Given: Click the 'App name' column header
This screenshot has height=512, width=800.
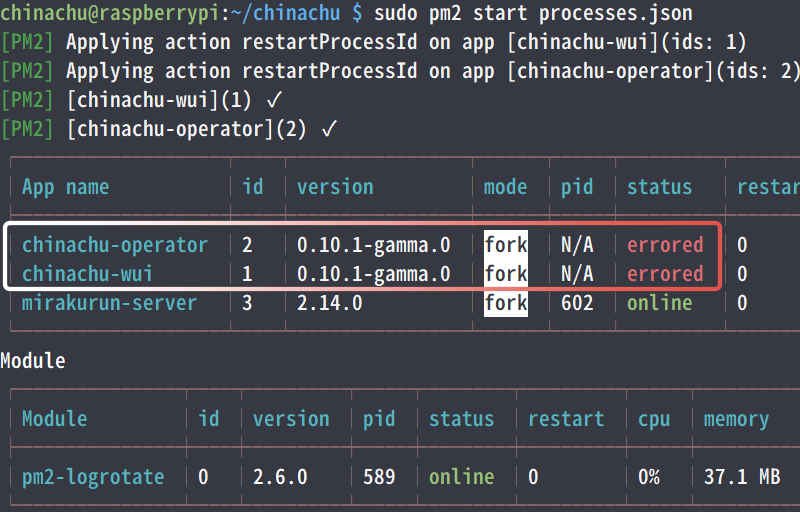Looking at the screenshot, I should coord(65,187).
